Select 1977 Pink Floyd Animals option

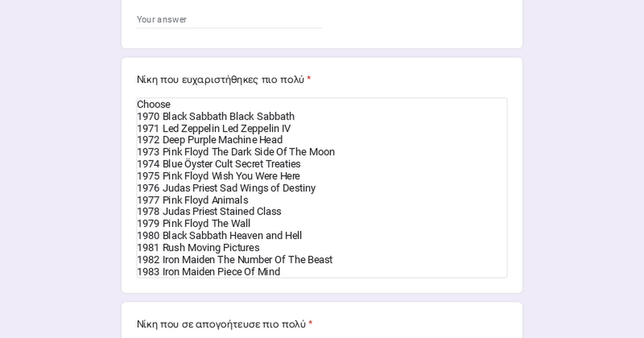[x=192, y=200]
